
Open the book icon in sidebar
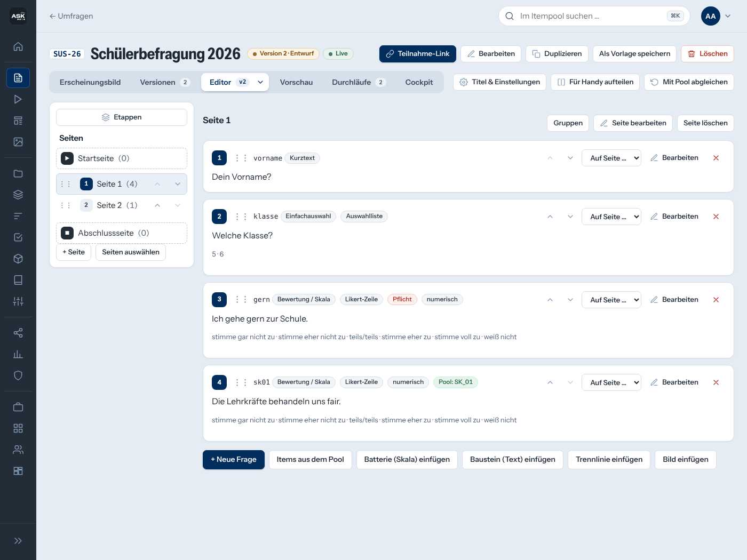tap(18, 280)
